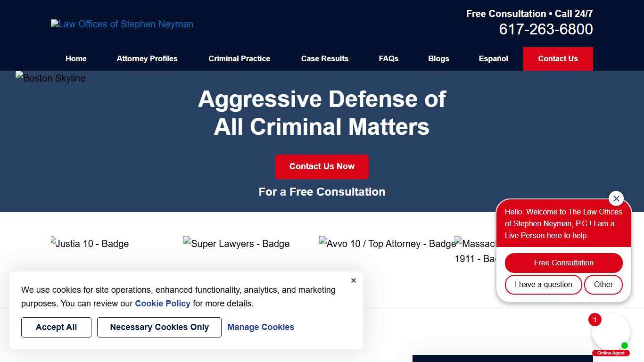Viewport: 644px width, 362px height.
Task: Go to the Case Results page
Action: (325, 58)
